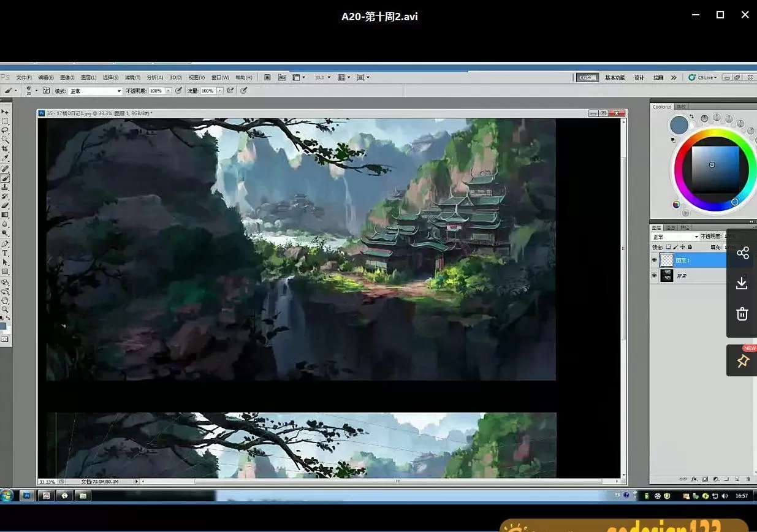Select the Move tool in toolbox
Viewport: 757px width, 532px height.
[x=5, y=112]
